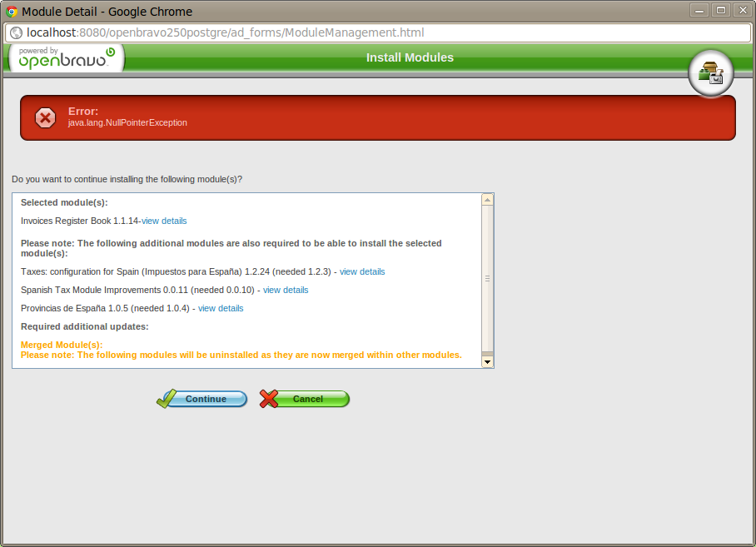Open view details for Provincias de España

(x=221, y=308)
